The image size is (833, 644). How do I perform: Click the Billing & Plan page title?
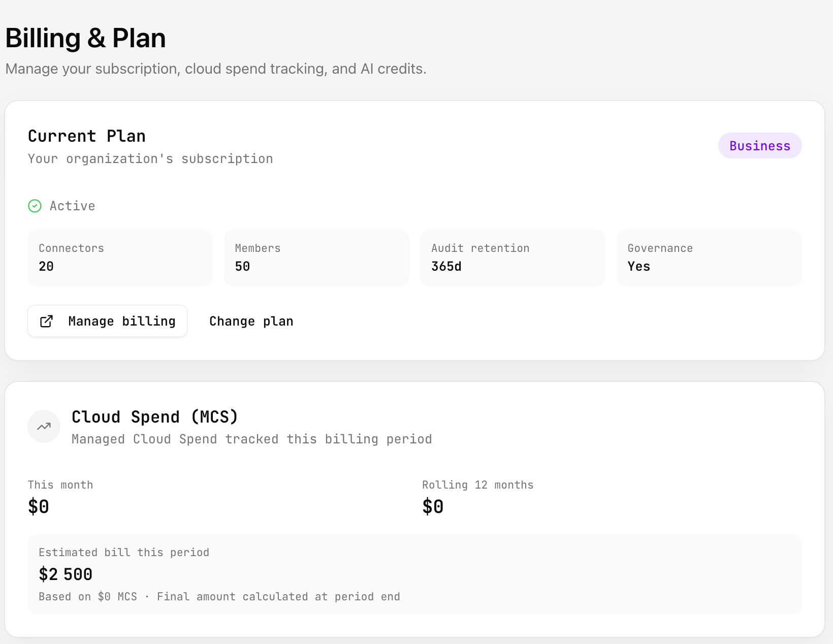click(x=85, y=38)
